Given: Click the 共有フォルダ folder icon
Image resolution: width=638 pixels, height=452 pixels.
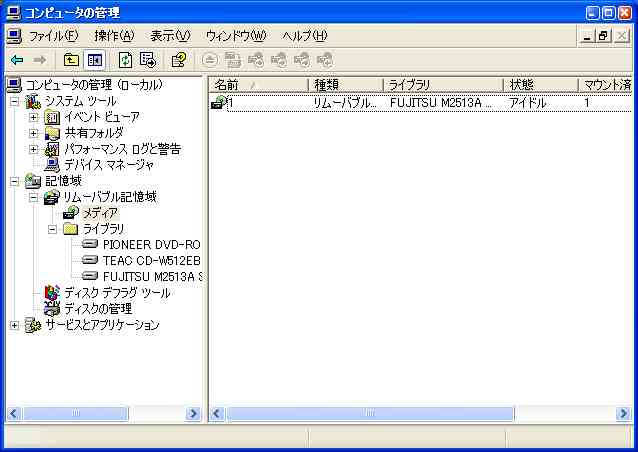Looking at the screenshot, I should point(52,133).
